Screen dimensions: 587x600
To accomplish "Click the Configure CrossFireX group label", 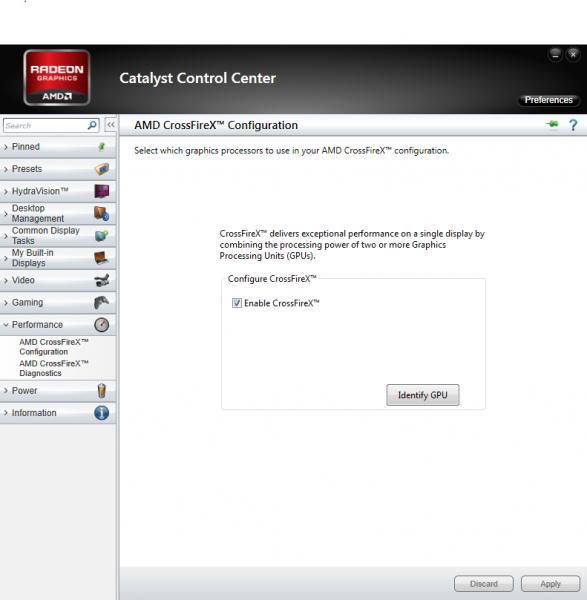I will pos(272,279).
